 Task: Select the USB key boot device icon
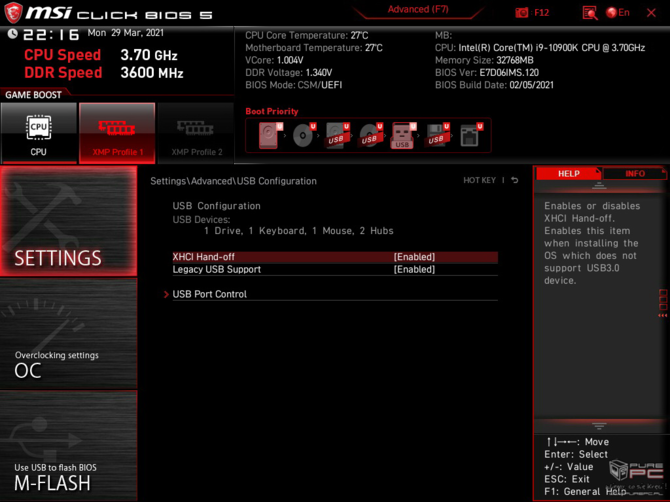click(x=403, y=135)
